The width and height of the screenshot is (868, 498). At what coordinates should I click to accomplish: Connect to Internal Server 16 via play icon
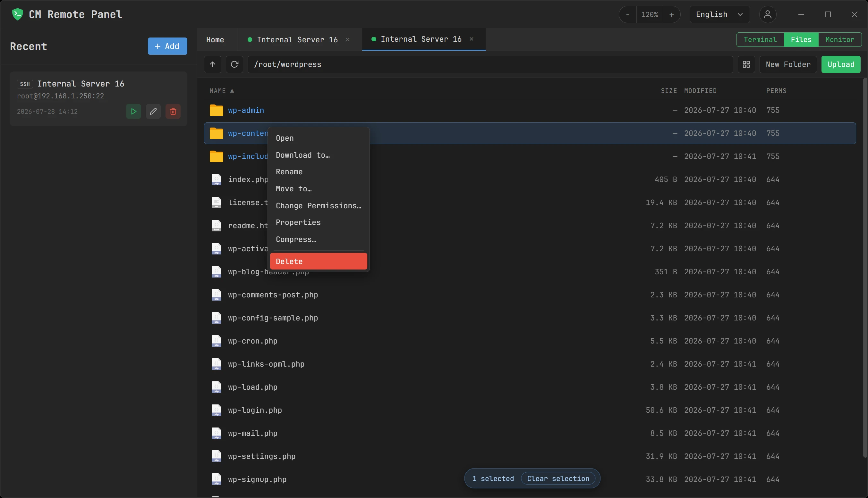point(133,112)
